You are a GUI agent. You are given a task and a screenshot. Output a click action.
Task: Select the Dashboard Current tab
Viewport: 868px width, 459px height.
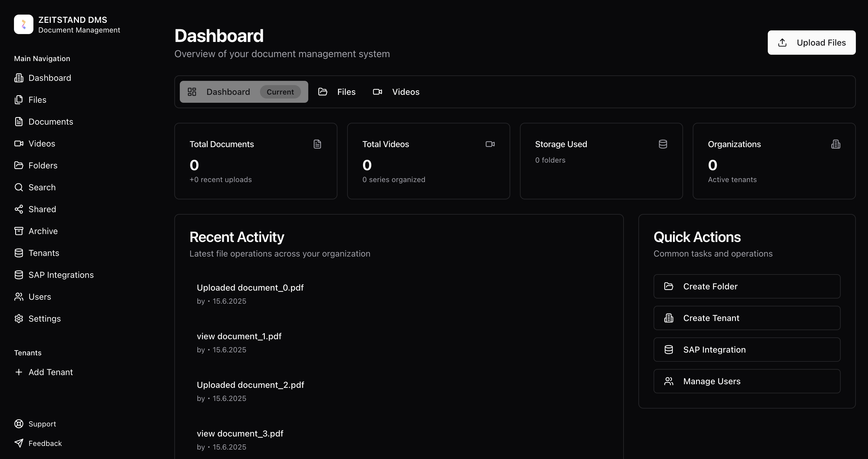pos(244,92)
